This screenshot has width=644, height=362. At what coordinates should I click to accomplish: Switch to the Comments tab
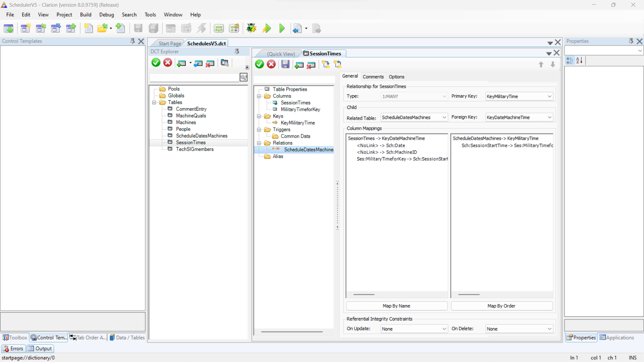373,77
